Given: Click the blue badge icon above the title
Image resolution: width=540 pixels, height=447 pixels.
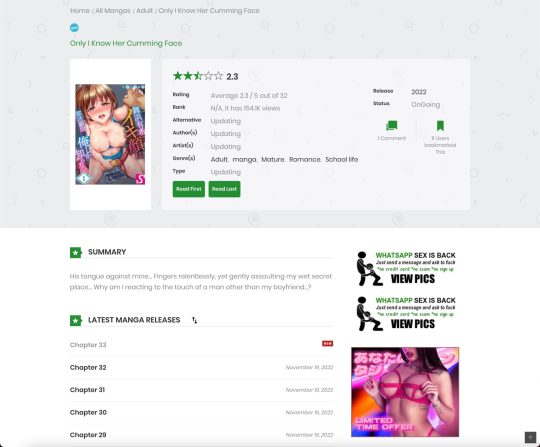Looking at the screenshot, I should tap(74, 28).
